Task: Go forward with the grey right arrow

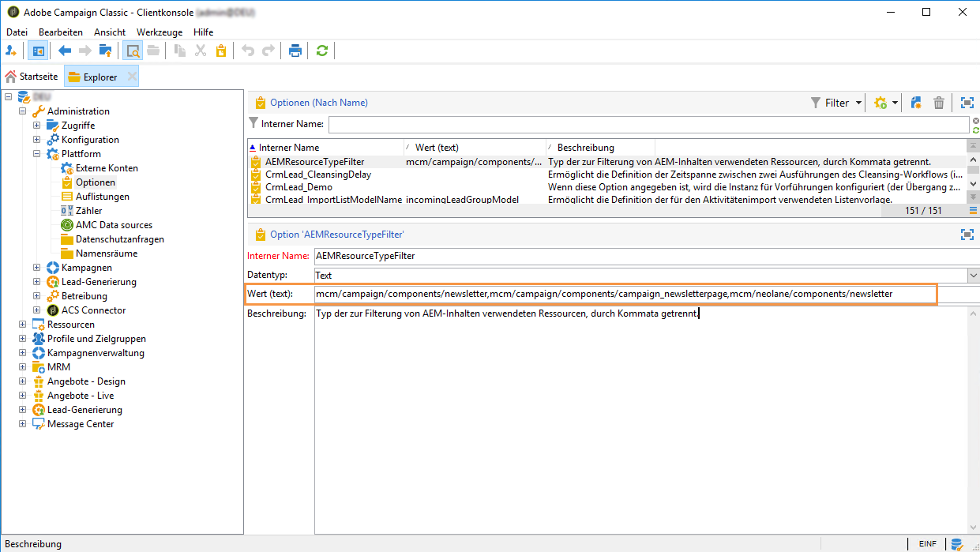Action: [x=85, y=51]
